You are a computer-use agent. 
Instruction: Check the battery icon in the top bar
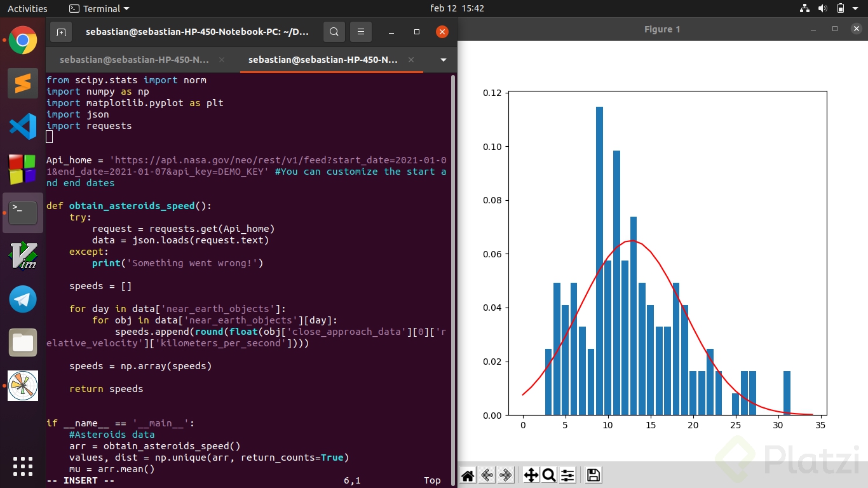[x=841, y=8]
